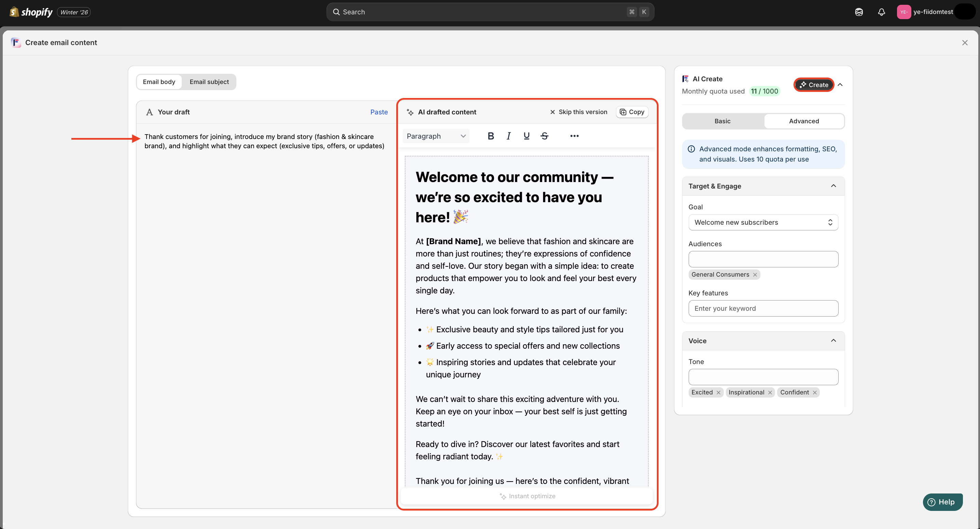This screenshot has width=980, height=529.
Task: Collapse the Voice section
Action: click(833, 341)
